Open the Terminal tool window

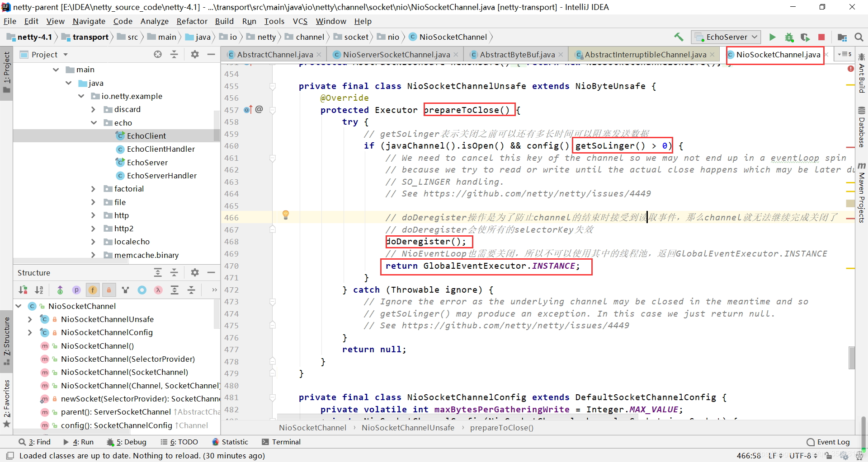click(281, 442)
